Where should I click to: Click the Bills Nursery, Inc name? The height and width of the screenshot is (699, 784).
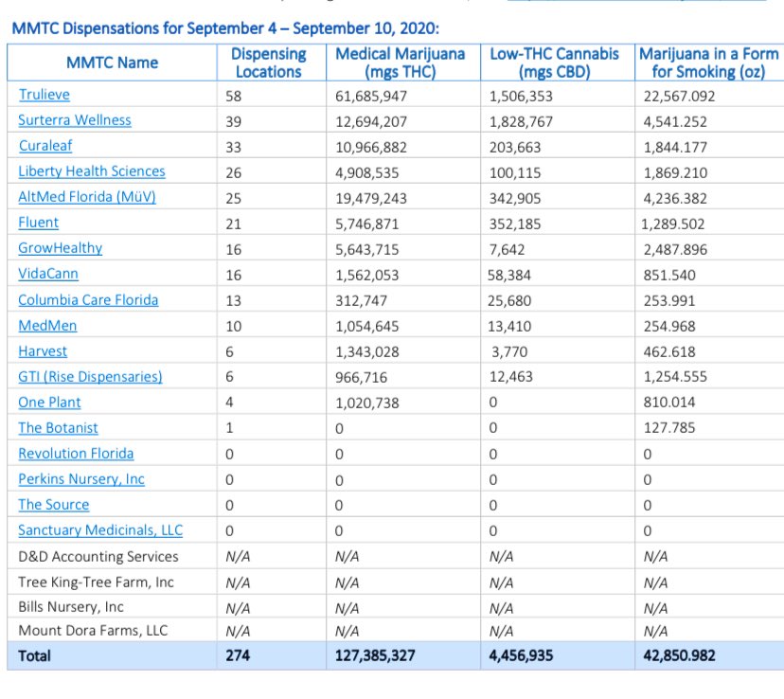pos(71,607)
